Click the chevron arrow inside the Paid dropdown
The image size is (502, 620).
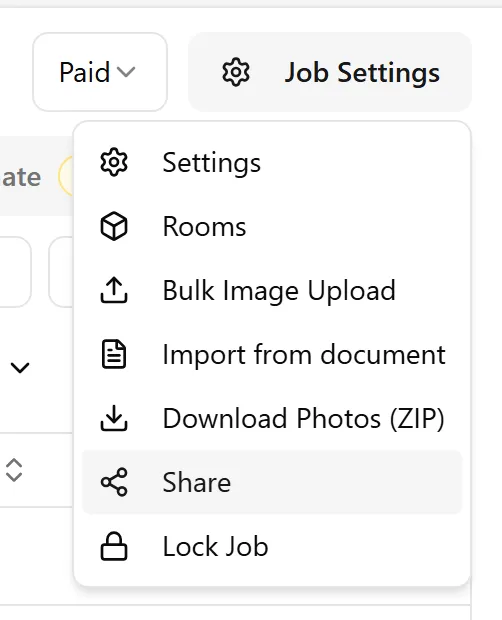tap(126, 72)
